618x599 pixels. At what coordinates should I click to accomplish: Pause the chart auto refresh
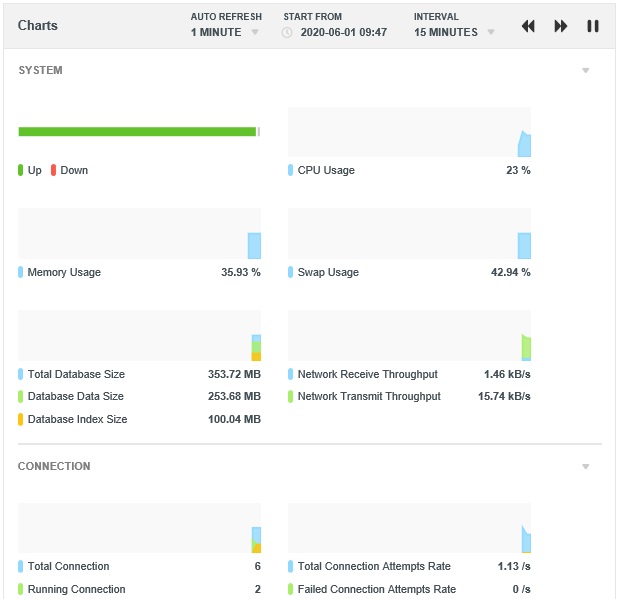point(593,26)
